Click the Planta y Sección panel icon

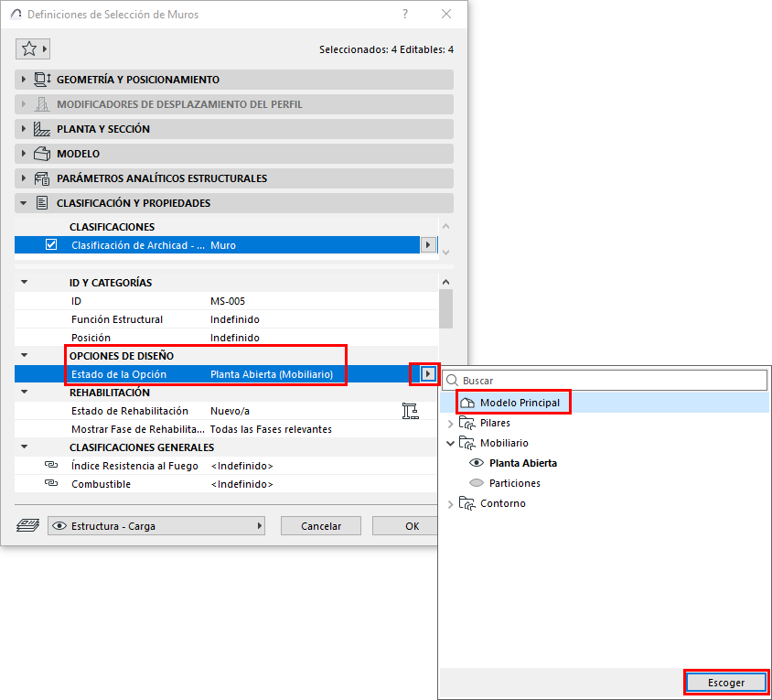point(42,129)
